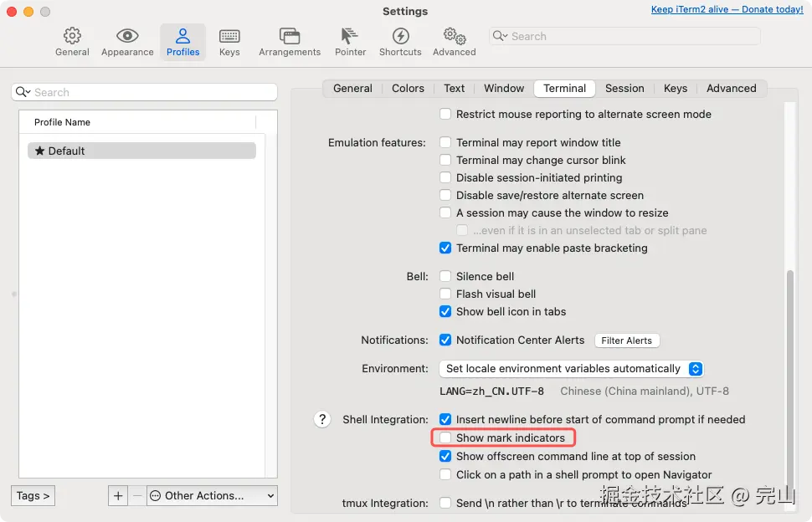Switch to the profile Keys tab

pyautogui.click(x=676, y=88)
